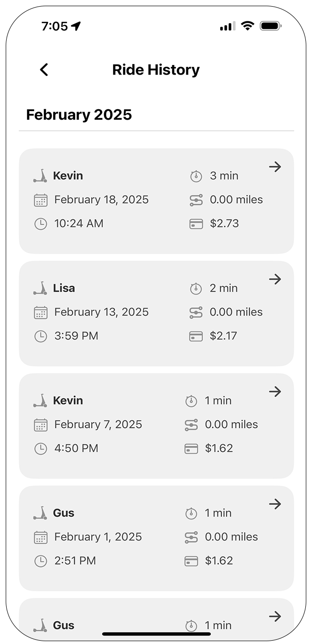Open details arrow for Lisa's February 13 ride
Screen dimensions: 312x644
point(275,279)
